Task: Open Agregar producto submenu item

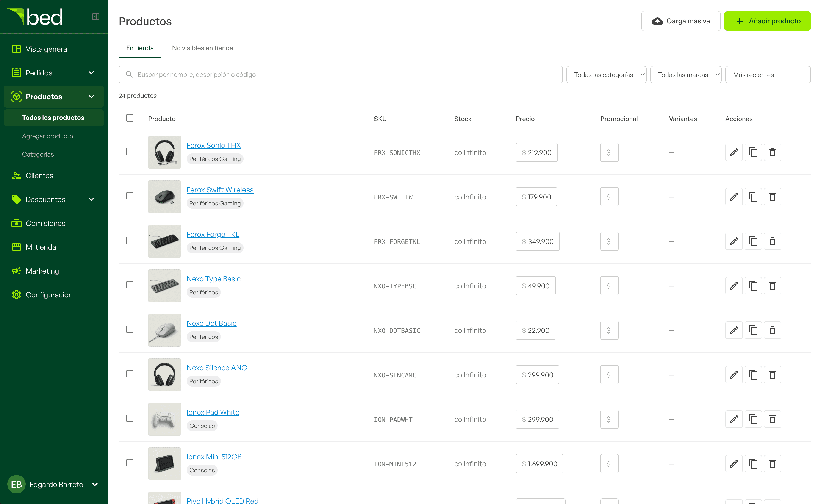Action: (47, 136)
